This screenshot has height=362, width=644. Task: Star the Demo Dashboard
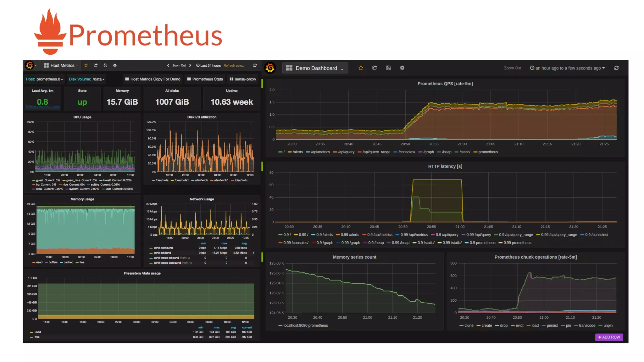[361, 68]
